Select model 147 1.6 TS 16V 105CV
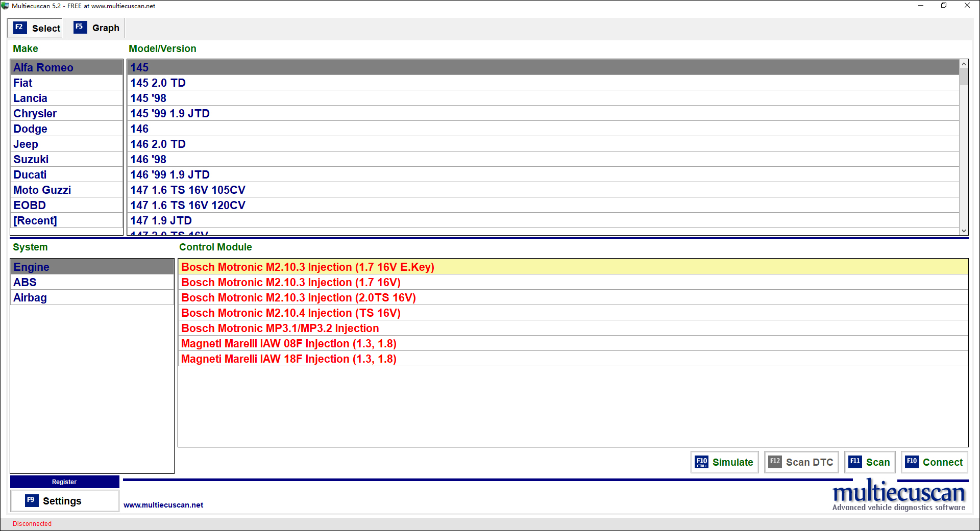This screenshot has width=980, height=531. coord(543,190)
